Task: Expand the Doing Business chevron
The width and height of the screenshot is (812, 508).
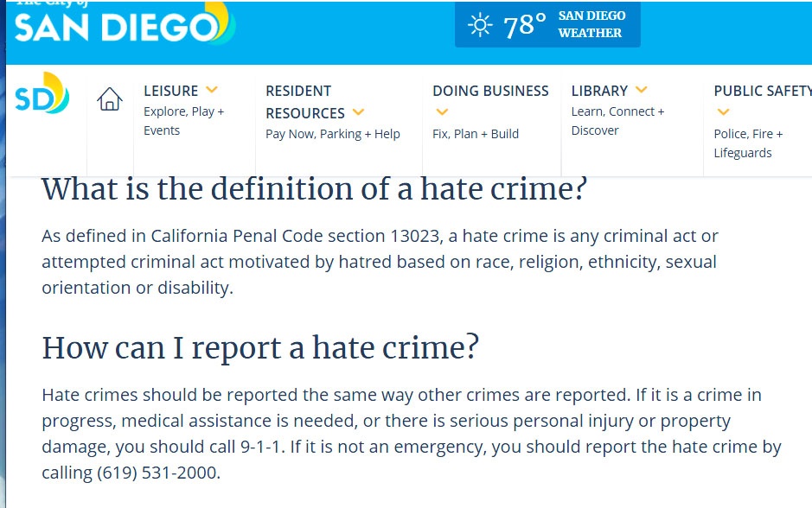Action: 442,111
